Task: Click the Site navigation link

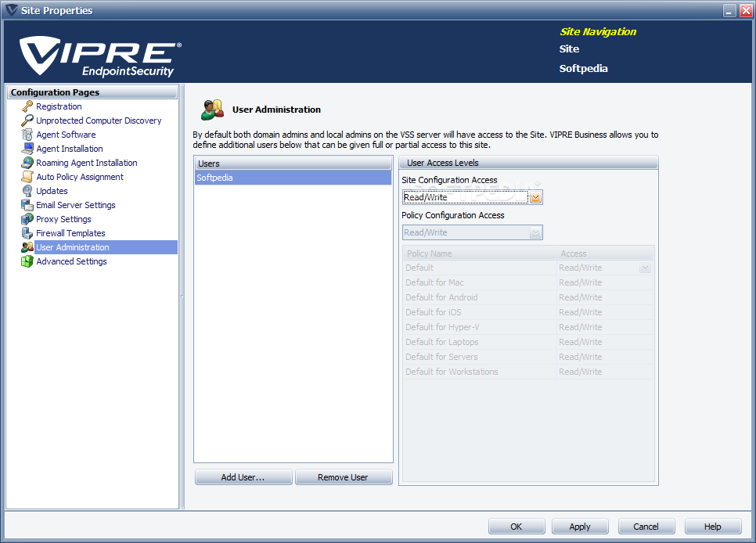Action: tap(569, 49)
